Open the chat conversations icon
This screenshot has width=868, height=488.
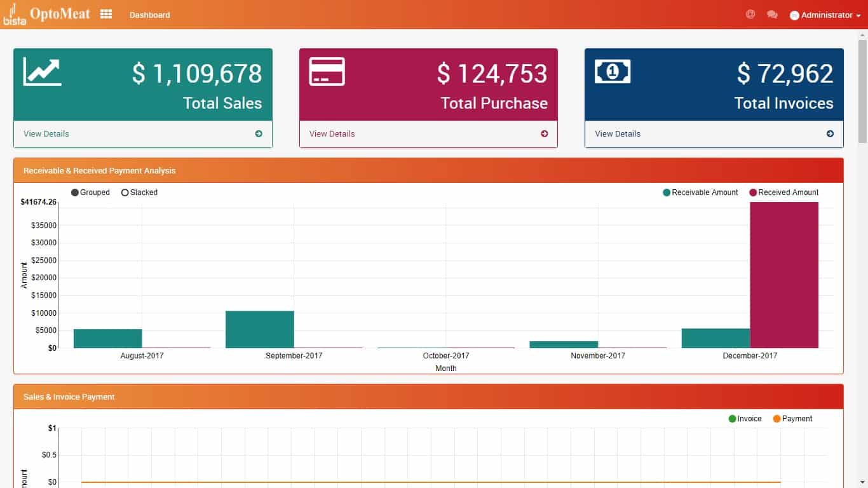pyautogui.click(x=772, y=15)
